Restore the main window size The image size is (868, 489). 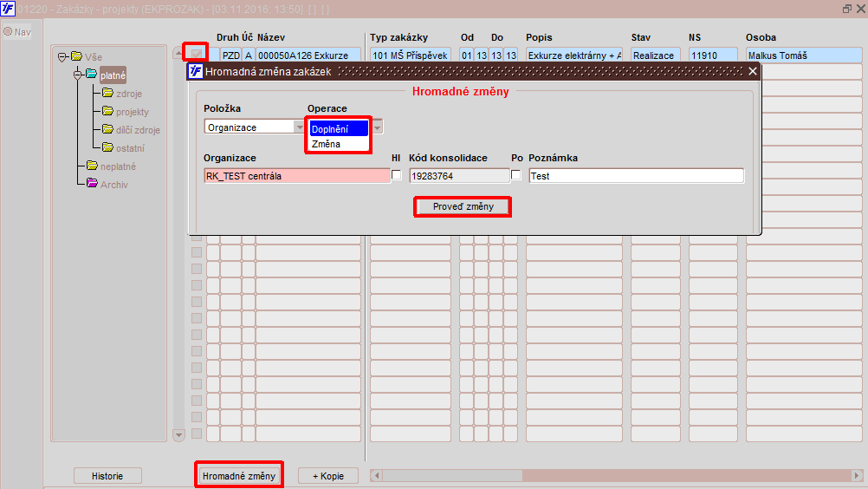[x=847, y=9]
